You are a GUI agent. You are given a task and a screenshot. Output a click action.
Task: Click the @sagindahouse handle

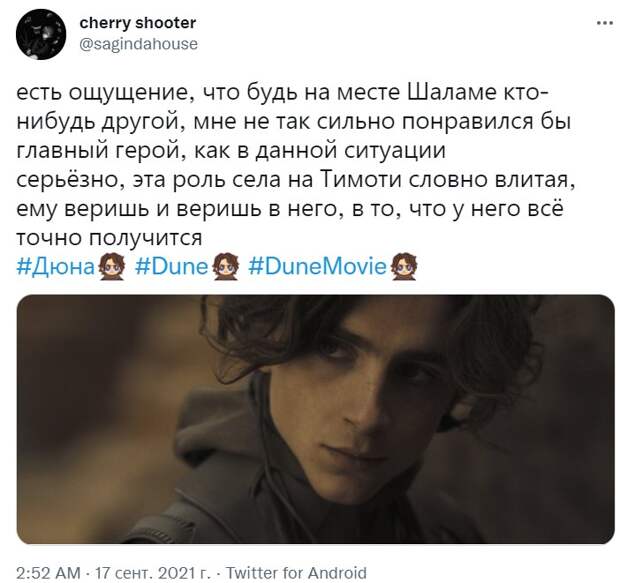click(138, 44)
